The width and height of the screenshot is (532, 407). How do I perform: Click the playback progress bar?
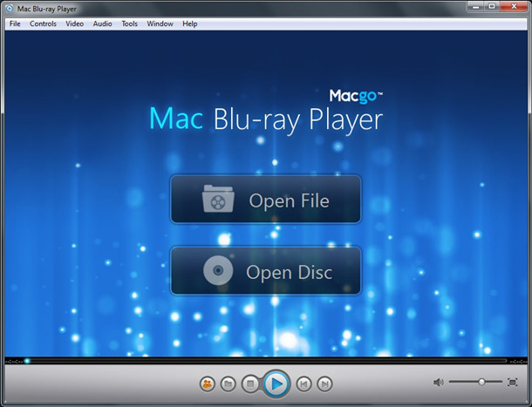[262, 360]
